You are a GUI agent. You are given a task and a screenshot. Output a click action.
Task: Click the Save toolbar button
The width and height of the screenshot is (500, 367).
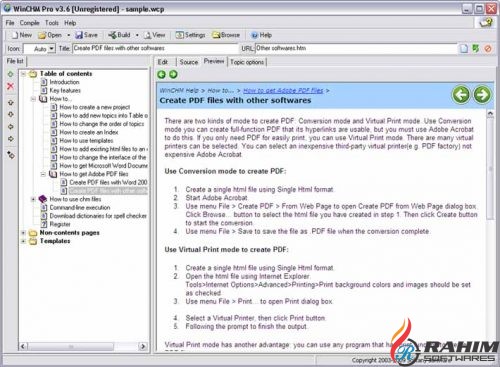tap(86, 35)
